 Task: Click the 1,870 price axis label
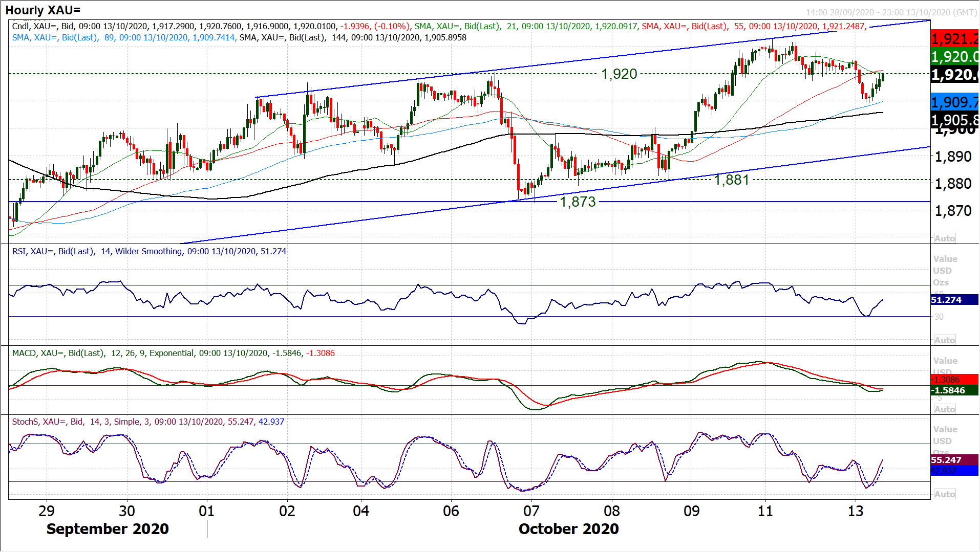pyautogui.click(x=953, y=210)
